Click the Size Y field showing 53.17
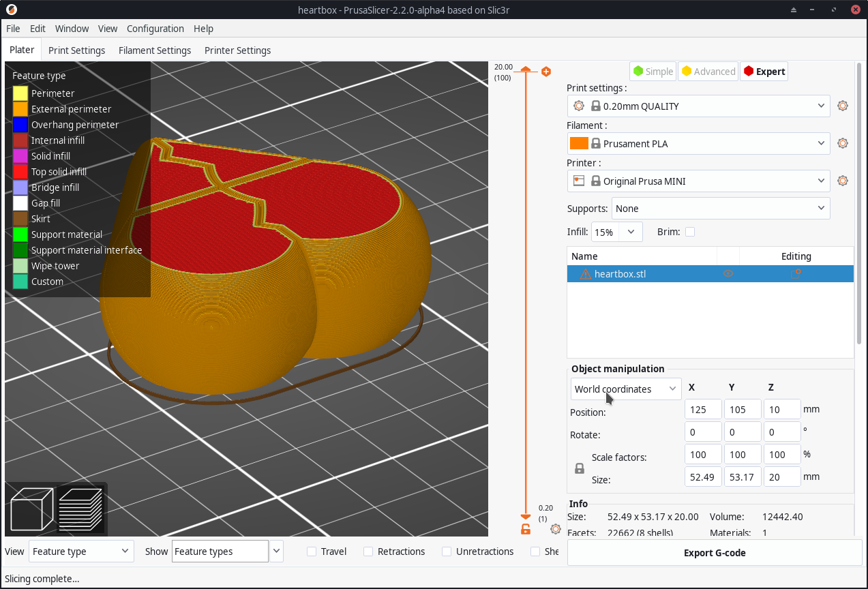Image resolution: width=868 pixels, height=589 pixels. [x=743, y=477]
